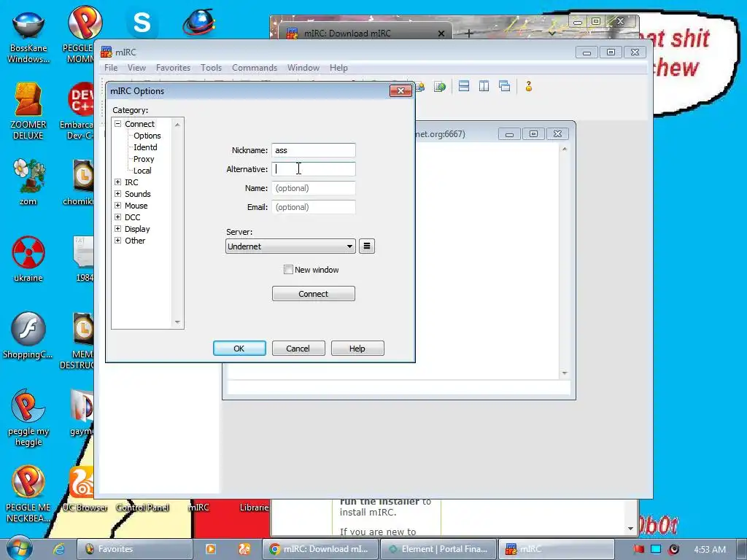Viewport: 747px width, 560px height.
Task: Launch Internet Explorer from the taskbar
Action: click(58, 549)
